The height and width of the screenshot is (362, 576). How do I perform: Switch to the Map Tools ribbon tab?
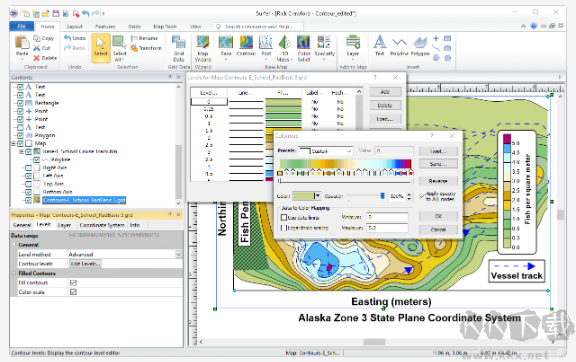(165, 26)
